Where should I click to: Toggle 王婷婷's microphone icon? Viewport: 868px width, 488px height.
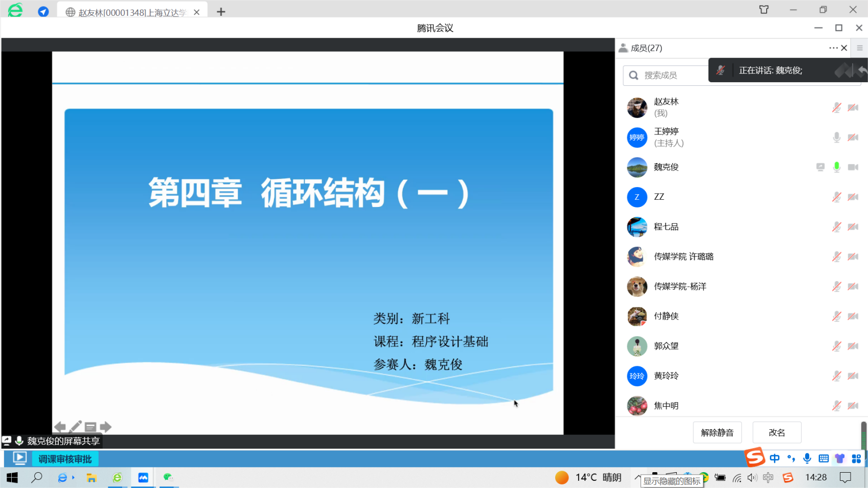pyautogui.click(x=837, y=137)
